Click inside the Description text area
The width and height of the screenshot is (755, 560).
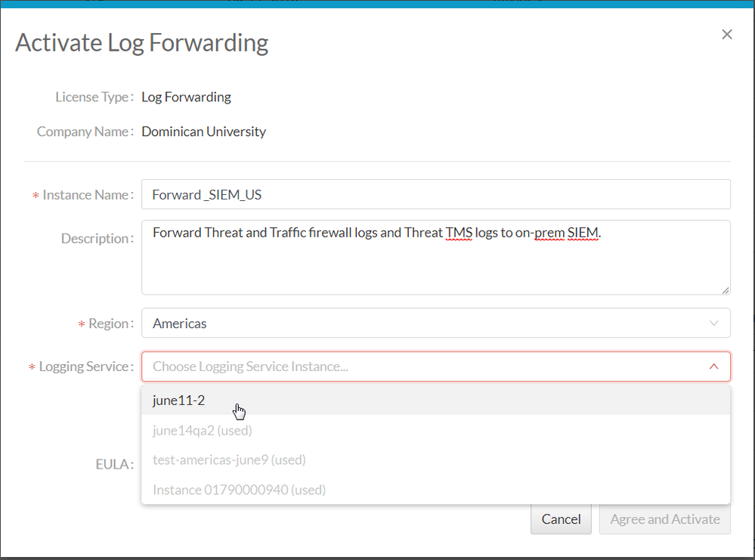tap(435, 257)
